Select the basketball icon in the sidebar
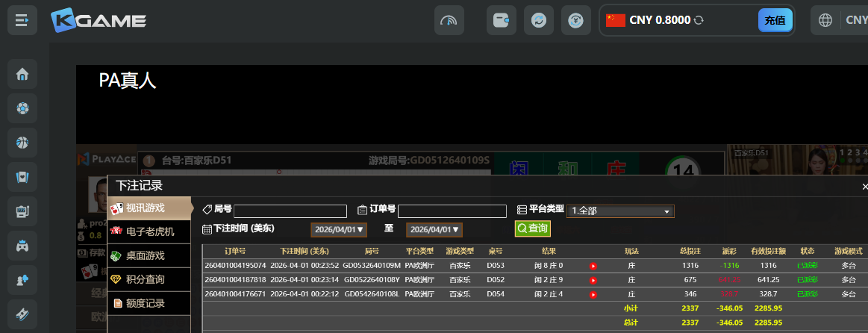The height and width of the screenshot is (333, 868). (x=22, y=143)
